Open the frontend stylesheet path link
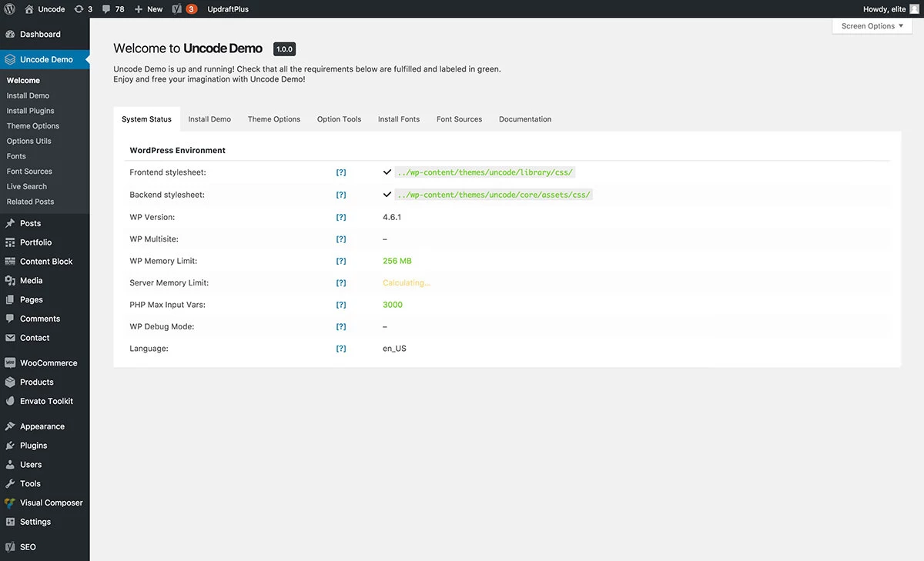The width and height of the screenshot is (924, 561). [484, 172]
